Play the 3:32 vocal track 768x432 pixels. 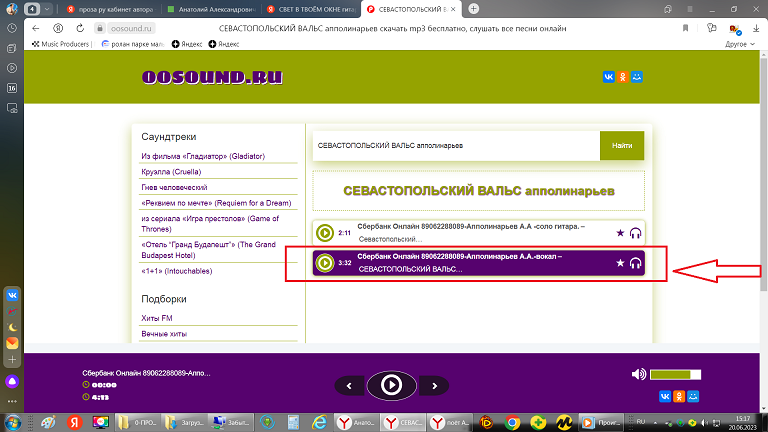click(324, 263)
